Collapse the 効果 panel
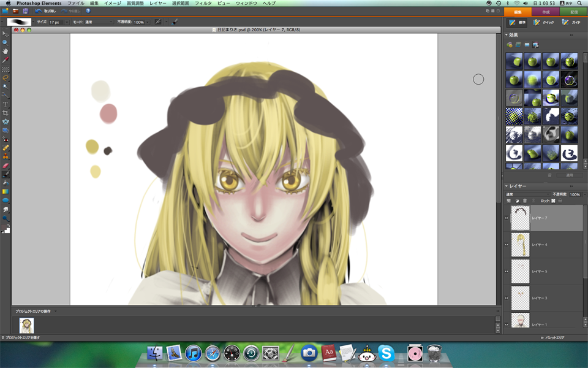The image size is (588, 368). coord(507,35)
